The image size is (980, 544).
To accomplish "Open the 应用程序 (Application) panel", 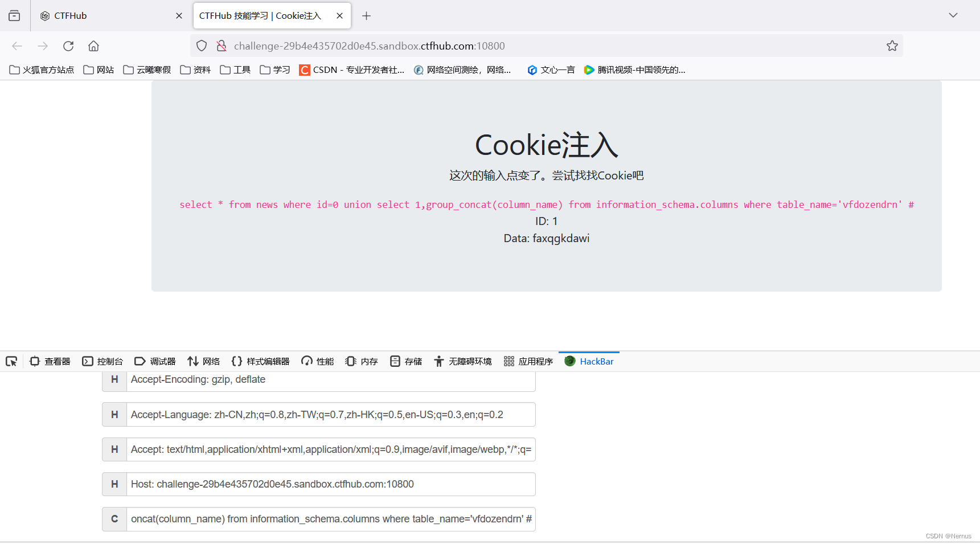I will (x=528, y=361).
